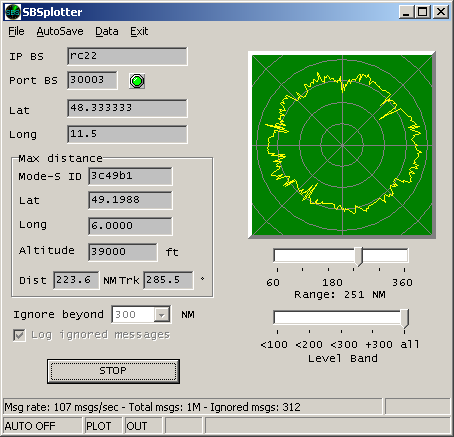Click the Exit menu item
454x437 pixels.
(x=139, y=31)
